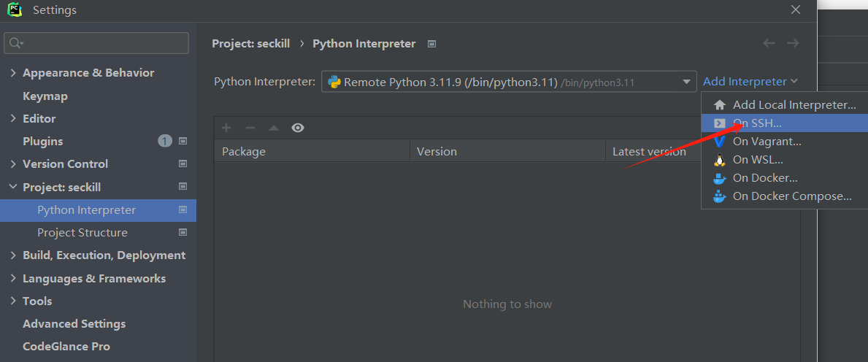Click the upgrade package up-arrow icon
This screenshot has width=868, height=362.
point(274,128)
